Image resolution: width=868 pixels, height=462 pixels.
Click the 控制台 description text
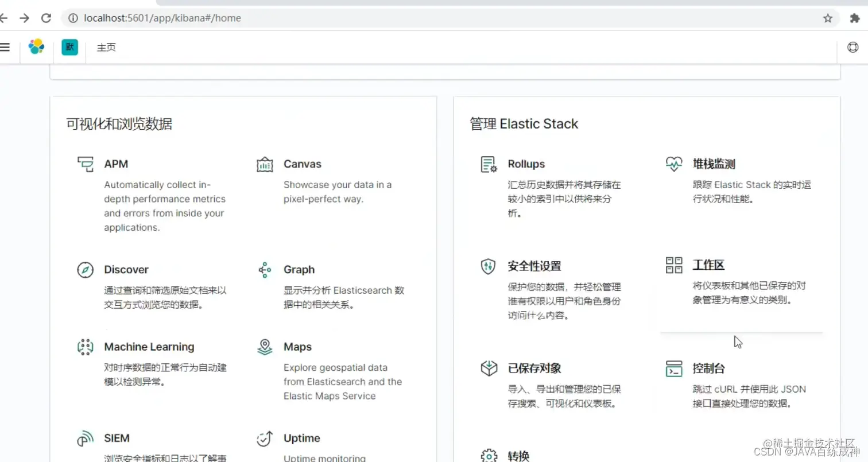click(x=749, y=396)
